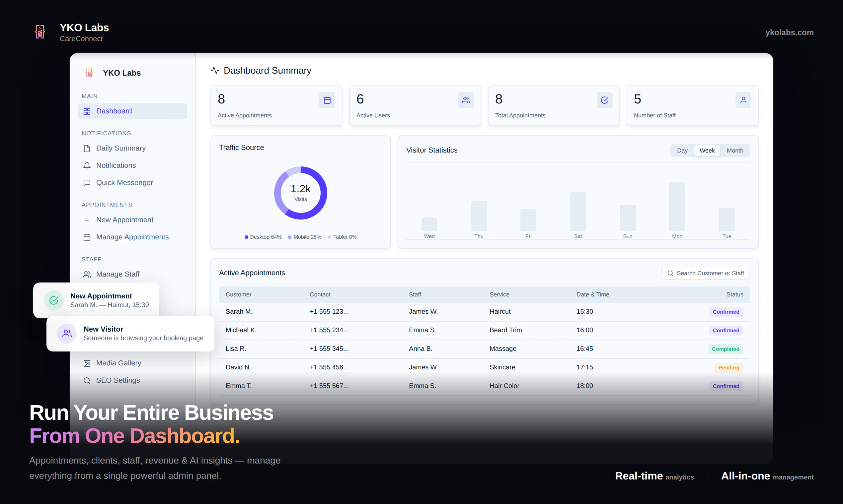Viewport: 843px width, 504px height.
Task: Click the Media Gallery image icon
Action: pyautogui.click(x=87, y=363)
